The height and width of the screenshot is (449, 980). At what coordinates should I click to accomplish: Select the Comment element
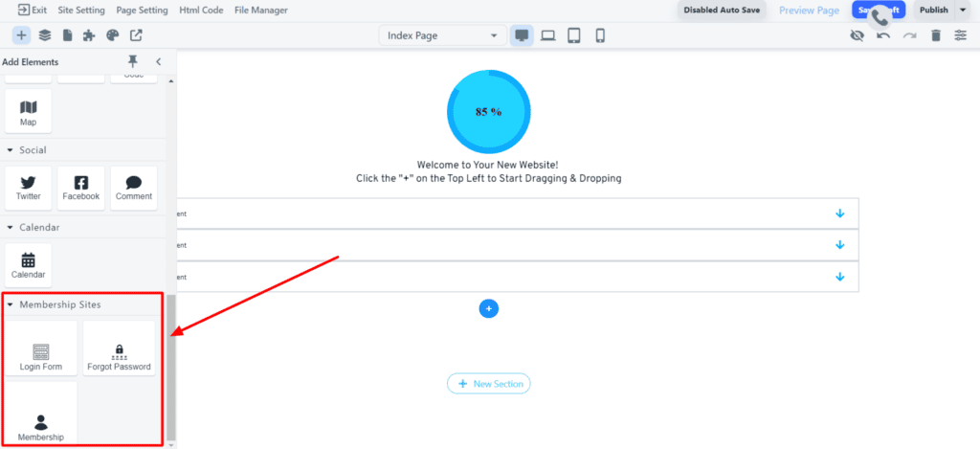(134, 189)
